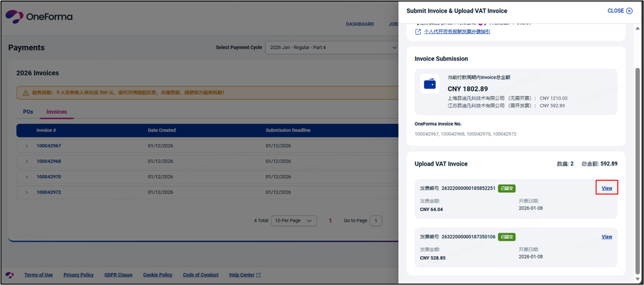644x285 pixels.
Task: Click the wallet icon in Invoice Submission
Action: (429, 84)
